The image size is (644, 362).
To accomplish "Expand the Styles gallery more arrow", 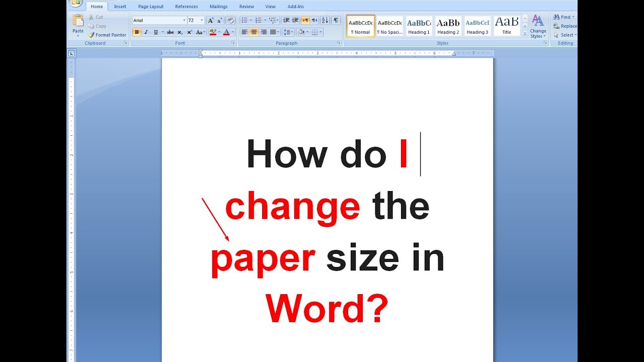I will 525,34.
